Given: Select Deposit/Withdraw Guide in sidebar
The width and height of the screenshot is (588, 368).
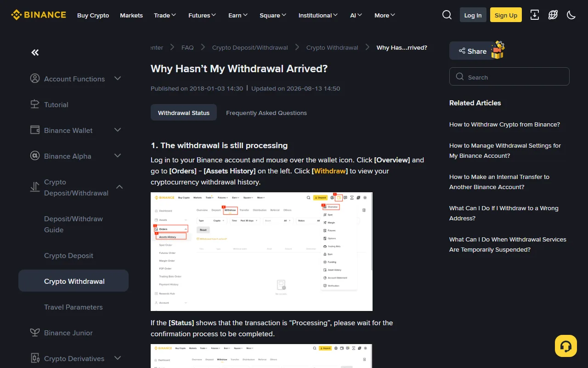Looking at the screenshot, I should click(x=73, y=224).
